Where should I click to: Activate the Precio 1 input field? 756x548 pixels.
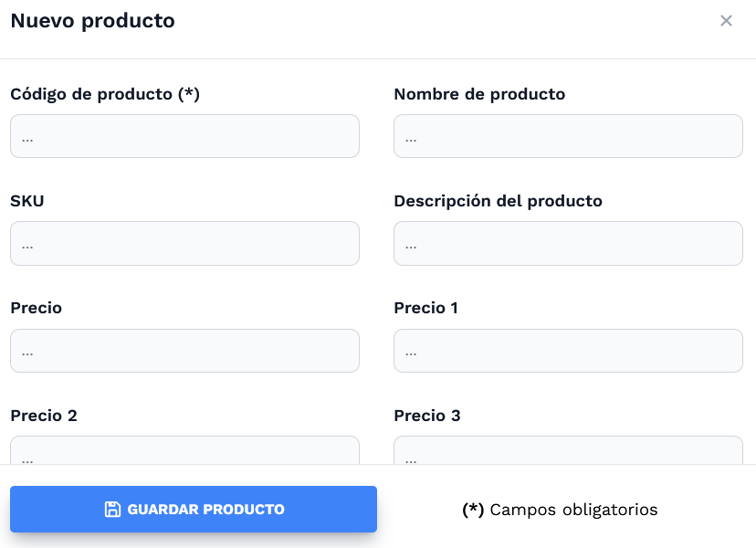(x=568, y=351)
